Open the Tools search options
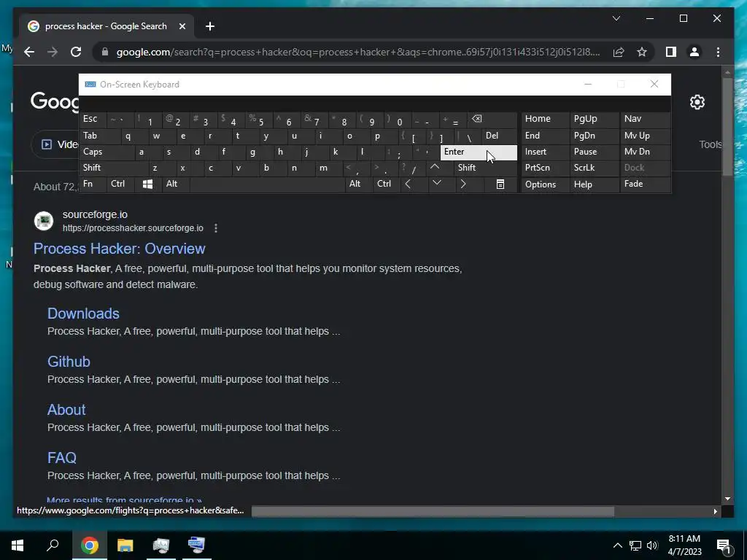Viewport: 747px width, 560px height. [711, 144]
